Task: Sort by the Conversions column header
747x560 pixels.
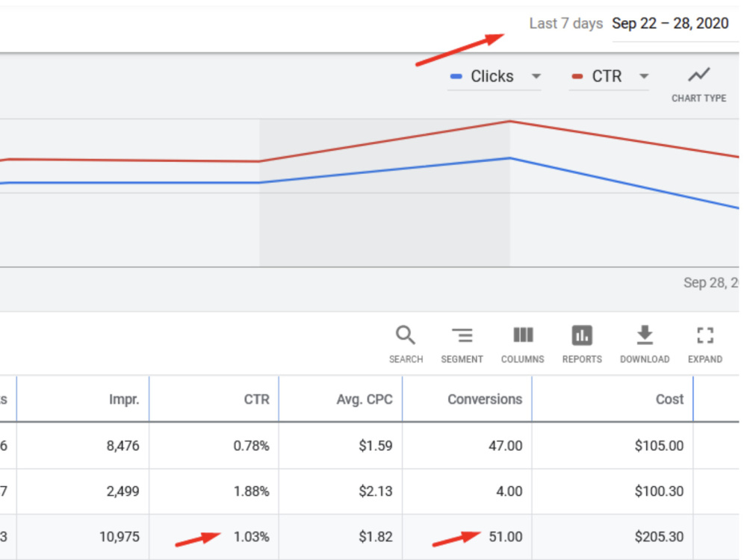Action: click(x=485, y=399)
